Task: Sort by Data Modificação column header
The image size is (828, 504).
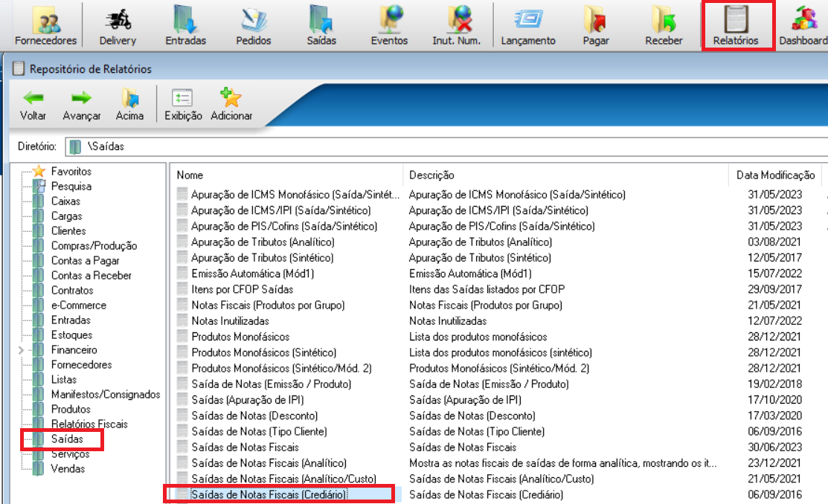Action: click(775, 175)
